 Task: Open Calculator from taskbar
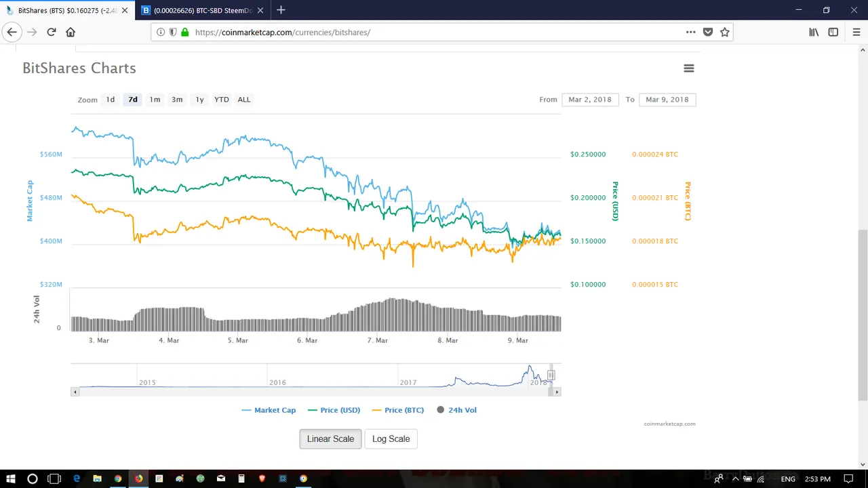pyautogui.click(x=241, y=479)
